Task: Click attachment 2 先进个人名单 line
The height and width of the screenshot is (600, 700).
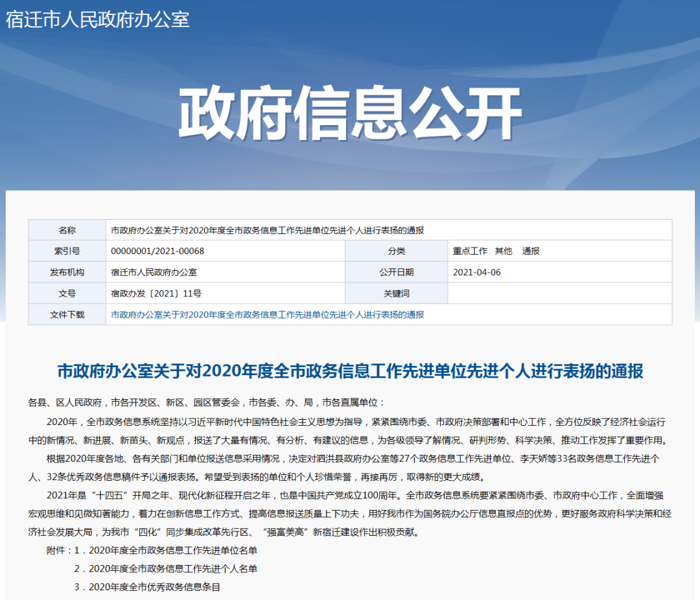Action: coord(166,569)
